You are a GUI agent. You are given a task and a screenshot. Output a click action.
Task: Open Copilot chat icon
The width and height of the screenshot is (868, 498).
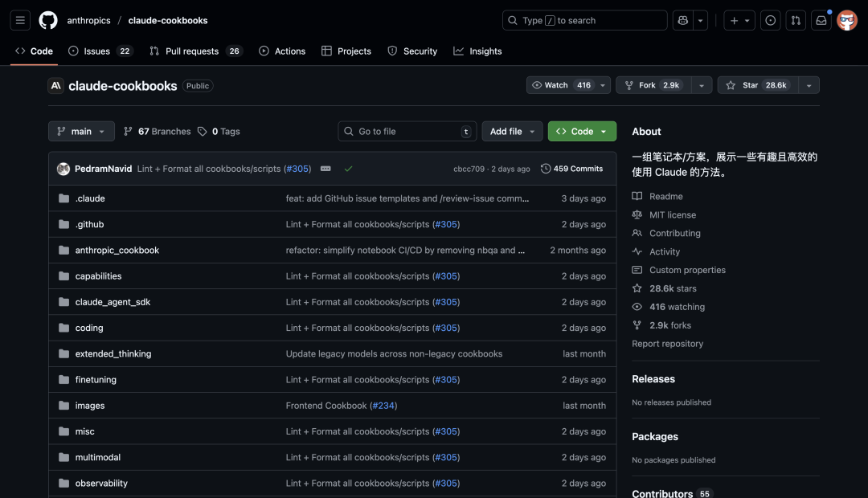pyautogui.click(x=683, y=20)
